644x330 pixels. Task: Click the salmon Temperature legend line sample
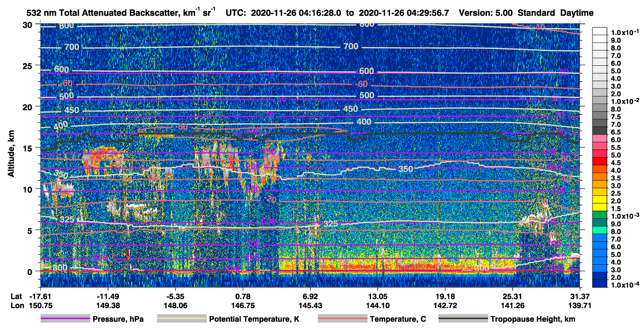coord(342,319)
